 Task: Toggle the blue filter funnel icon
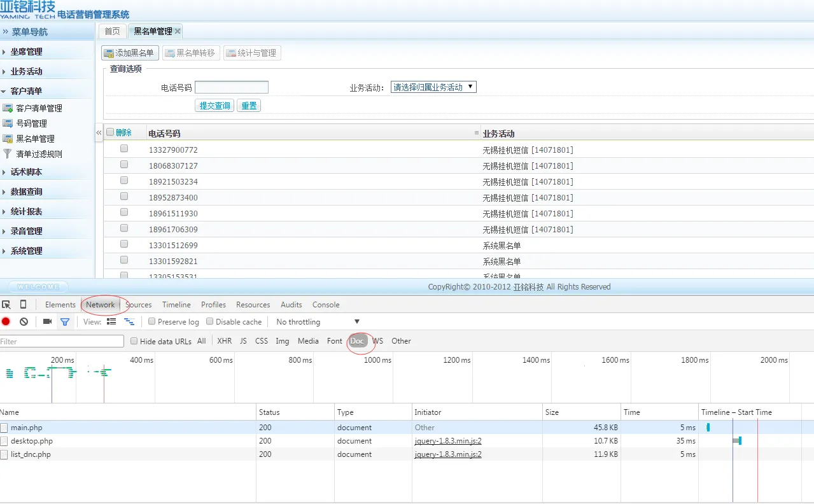coord(64,322)
